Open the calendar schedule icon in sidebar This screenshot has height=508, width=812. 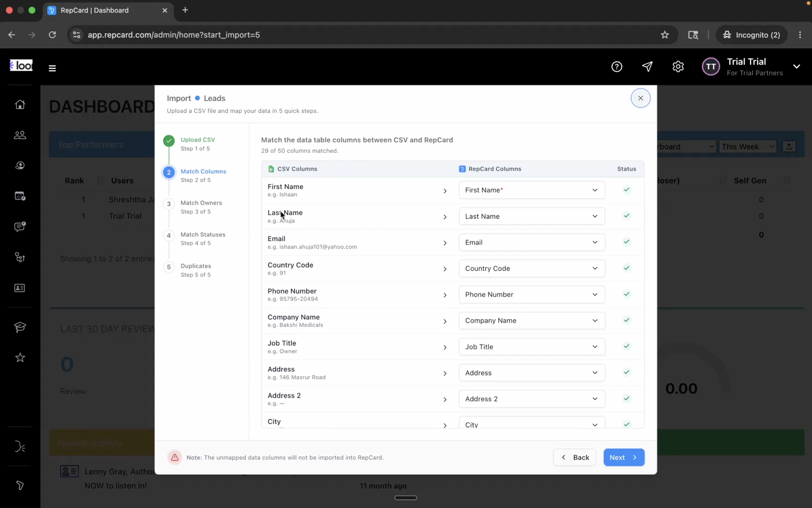pos(20,196)
